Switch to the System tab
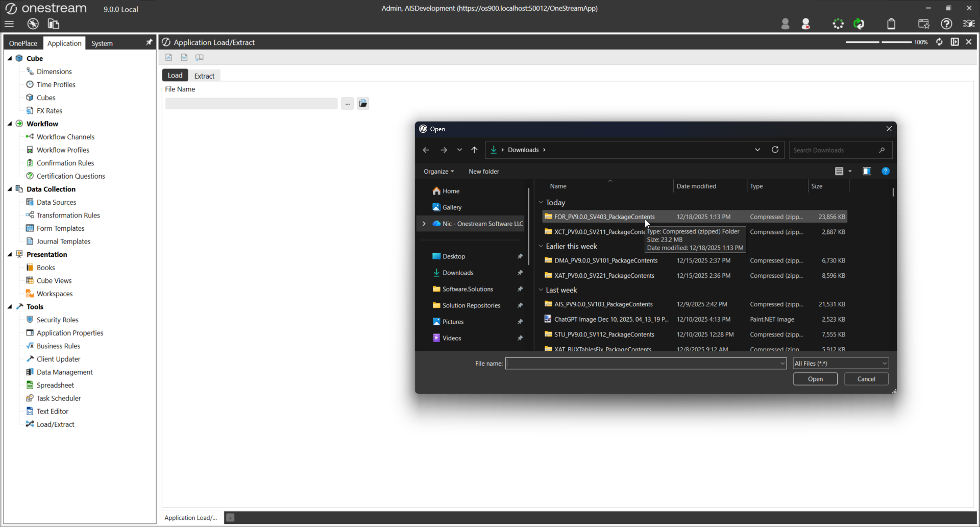980x527 pixels. (x=102, y=43)
